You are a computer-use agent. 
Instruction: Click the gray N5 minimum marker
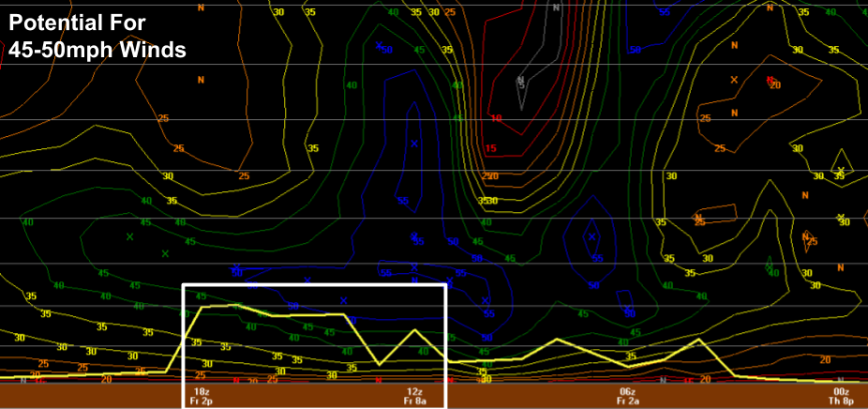point(521,82)
